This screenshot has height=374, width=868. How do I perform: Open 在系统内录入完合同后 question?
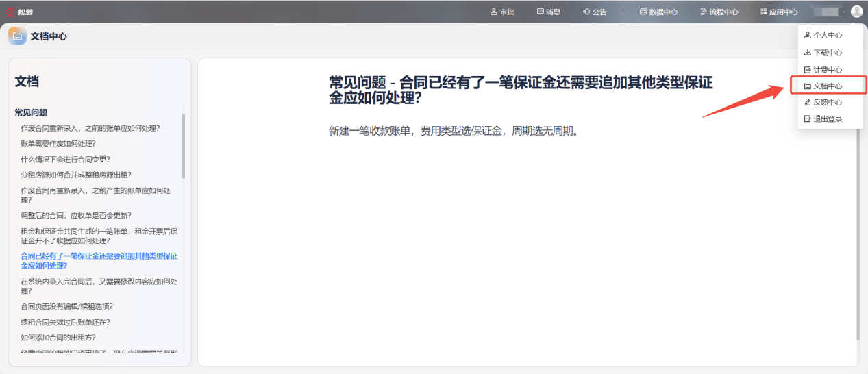pos(99,286)
